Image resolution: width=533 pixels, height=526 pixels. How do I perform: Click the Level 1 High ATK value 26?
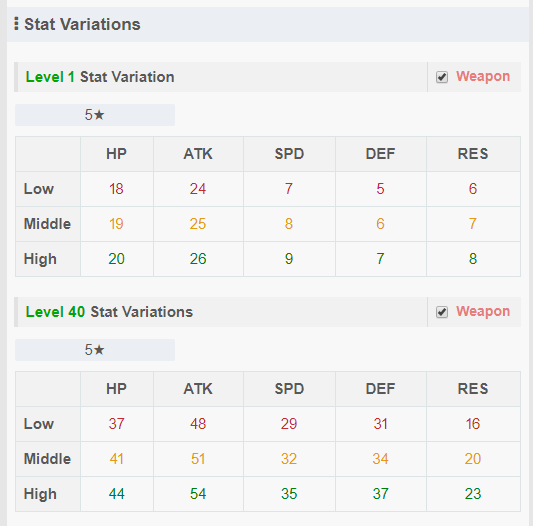coord(198,259)
